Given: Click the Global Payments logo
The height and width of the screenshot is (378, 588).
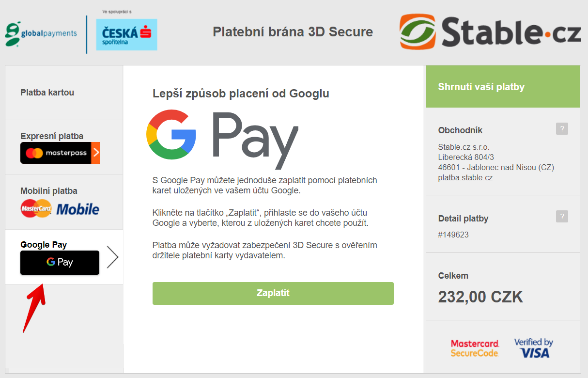Looking at the screenshot, I should (41, 34).
